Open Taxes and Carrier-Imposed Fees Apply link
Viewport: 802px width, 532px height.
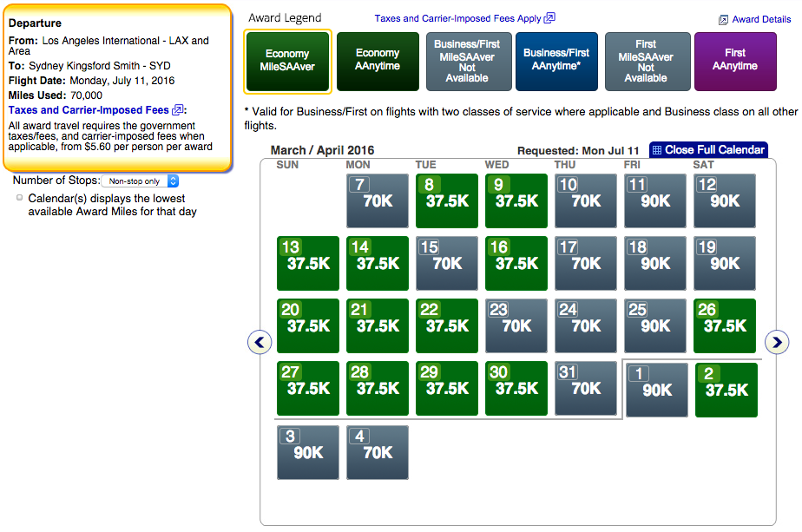click(457, 18)
